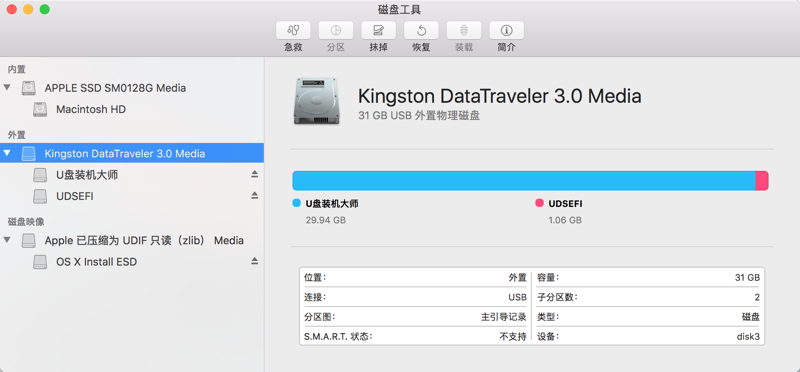This screenshot has height=372, width=800.
Task: Click the Macintosh HD volume icon
Action: tap(40, 109)
